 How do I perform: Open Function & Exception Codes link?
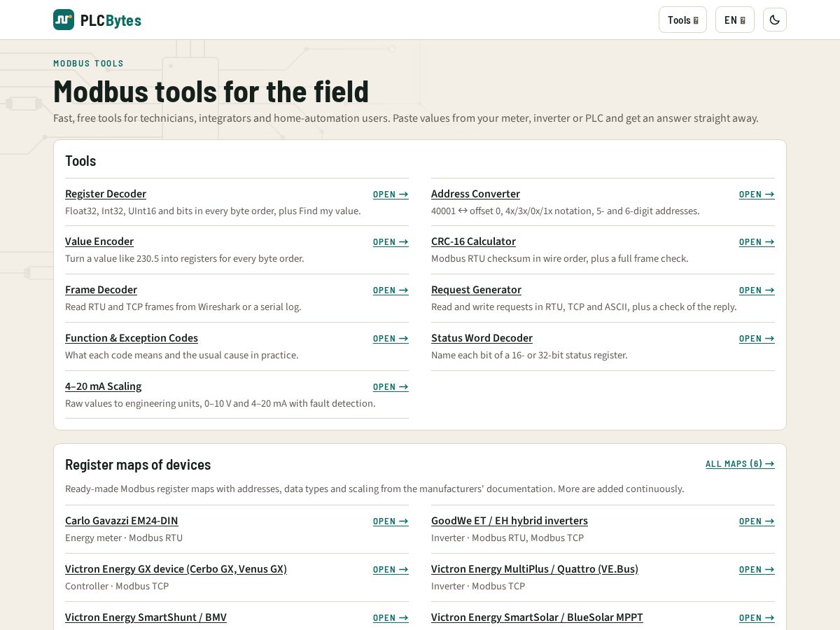(132, 338)
